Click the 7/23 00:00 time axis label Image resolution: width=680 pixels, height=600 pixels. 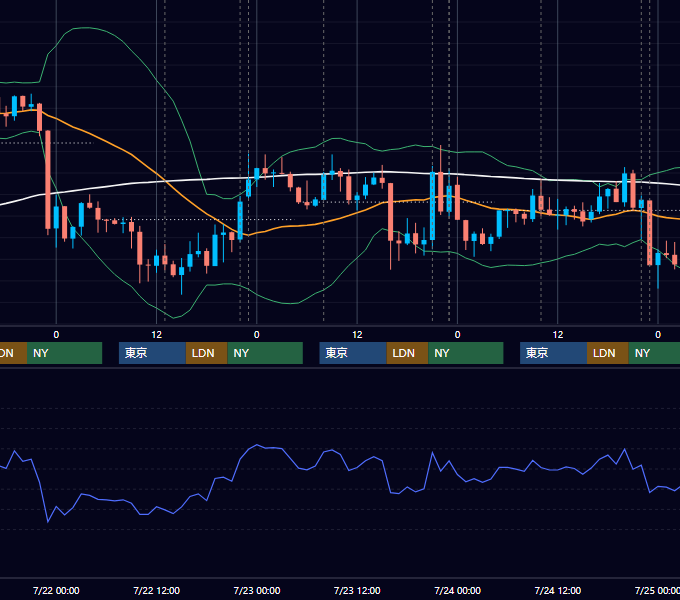(257, 590)
